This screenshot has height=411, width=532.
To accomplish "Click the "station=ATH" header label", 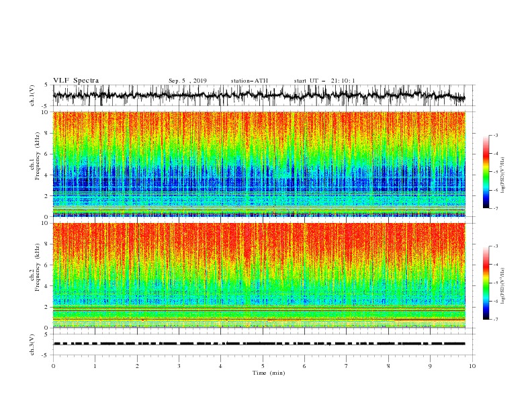I will pyautogui.click(x=249, y=81).
